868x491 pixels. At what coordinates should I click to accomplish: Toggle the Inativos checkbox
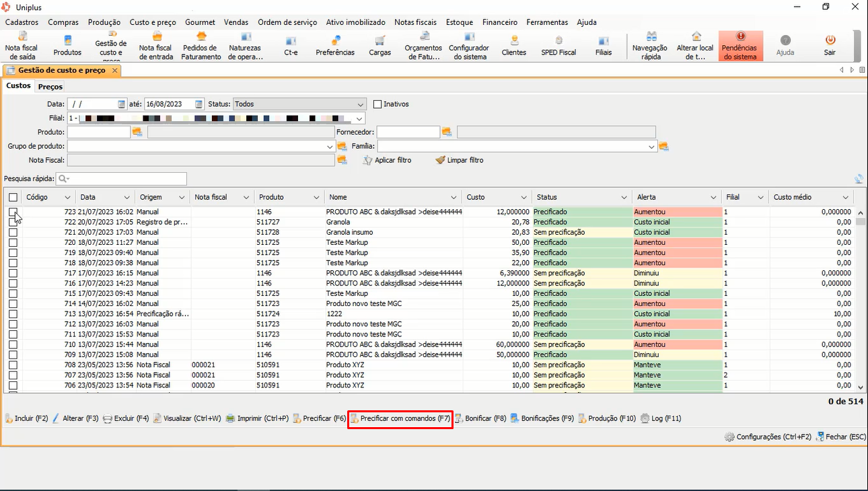(x=377, y=104)
